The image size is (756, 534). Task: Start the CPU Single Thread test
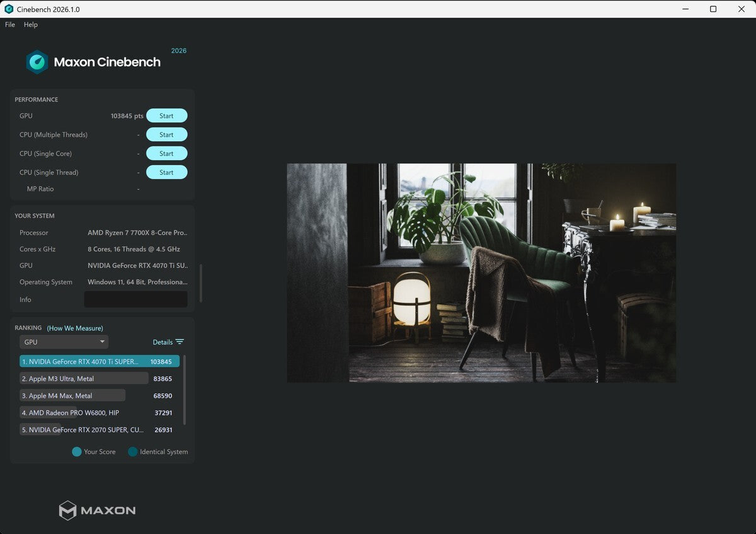(166, 172)
